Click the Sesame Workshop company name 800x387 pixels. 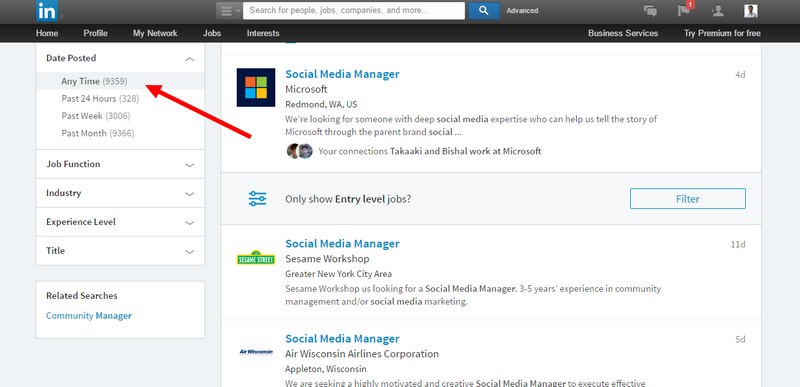click(x=327, y=259)
